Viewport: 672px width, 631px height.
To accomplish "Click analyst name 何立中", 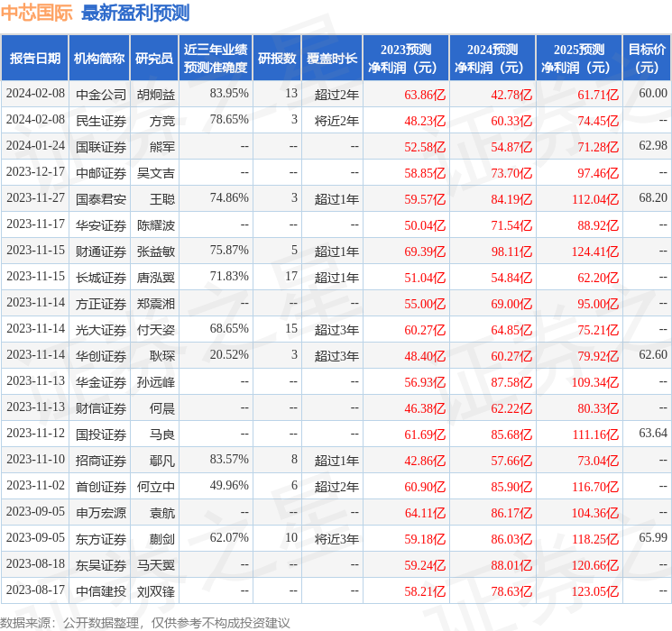I will coord(156,487).
